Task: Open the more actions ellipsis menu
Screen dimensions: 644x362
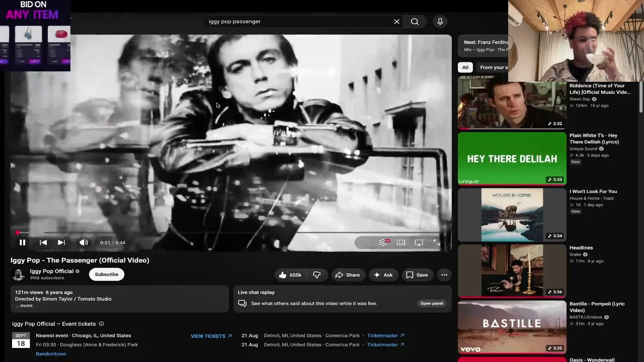Action: 444,275
